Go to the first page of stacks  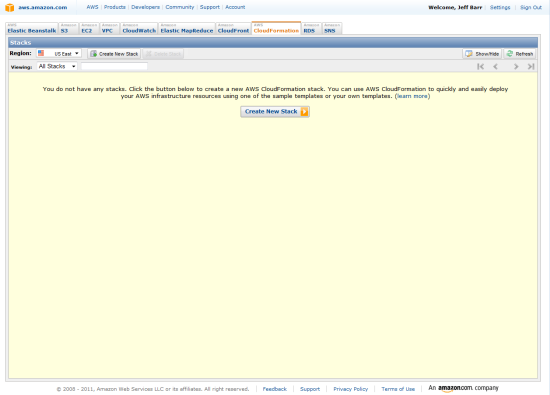[481, 66]
